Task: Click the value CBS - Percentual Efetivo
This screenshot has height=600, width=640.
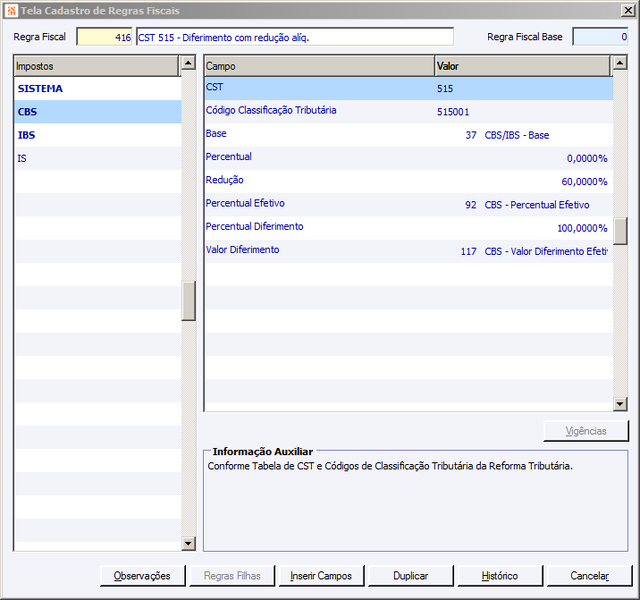Action: [537, 205]
